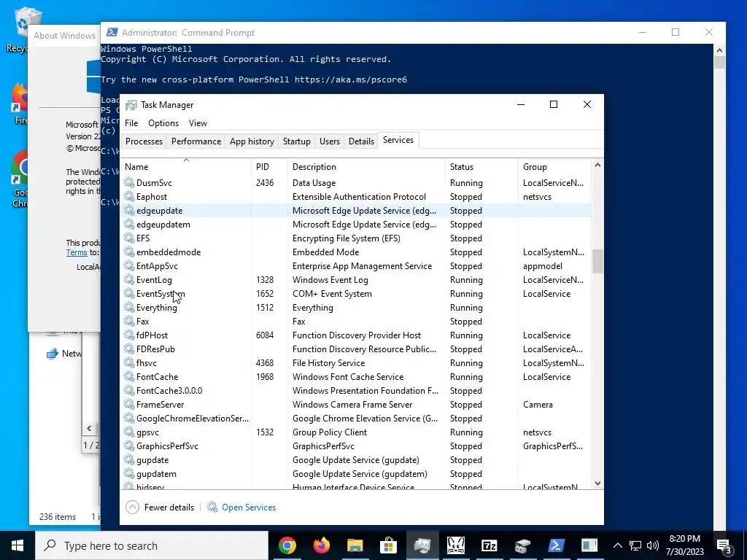Select the edgeupdate service row
Viewport: 747px width, 560px height.
pyautogui.click(x=356, y=210)
